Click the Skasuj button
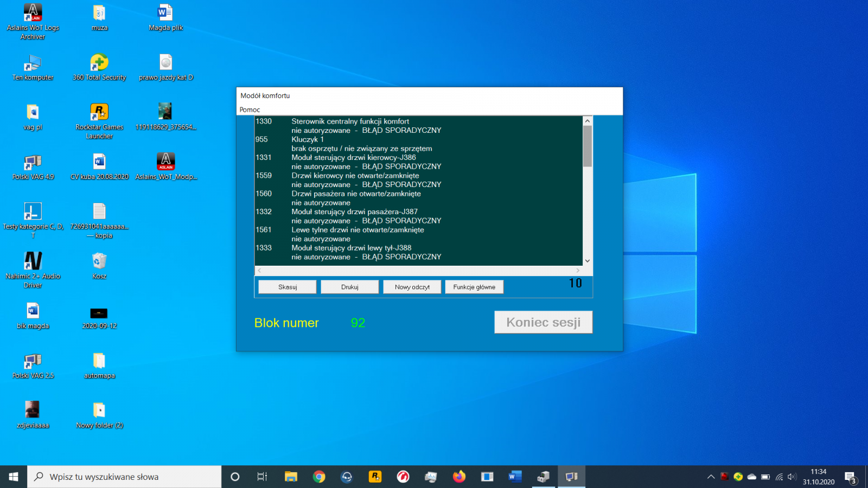 pyautogui.click(x=288, y=287)
